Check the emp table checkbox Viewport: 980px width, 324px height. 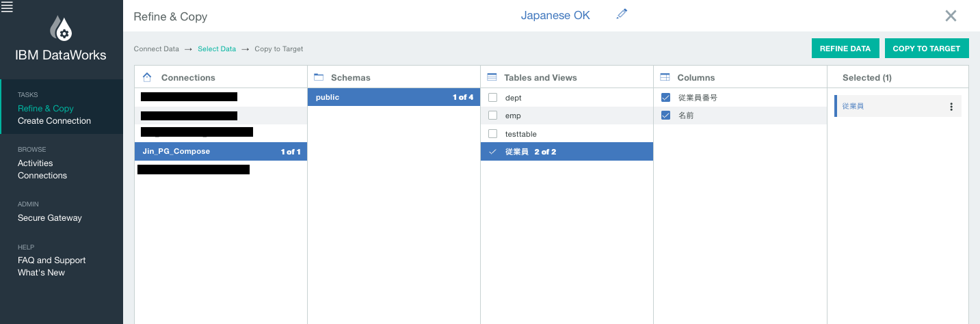pyautogui.click(x=492, y=116)
